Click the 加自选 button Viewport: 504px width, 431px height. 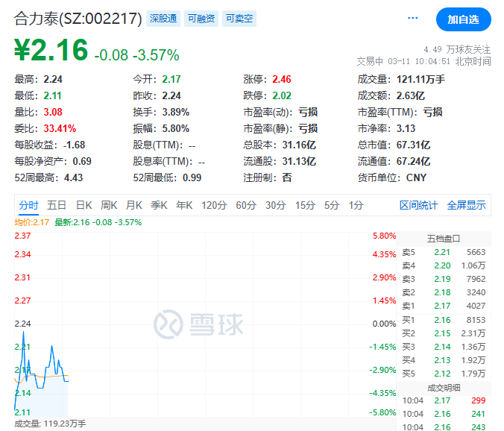point(463,19)
